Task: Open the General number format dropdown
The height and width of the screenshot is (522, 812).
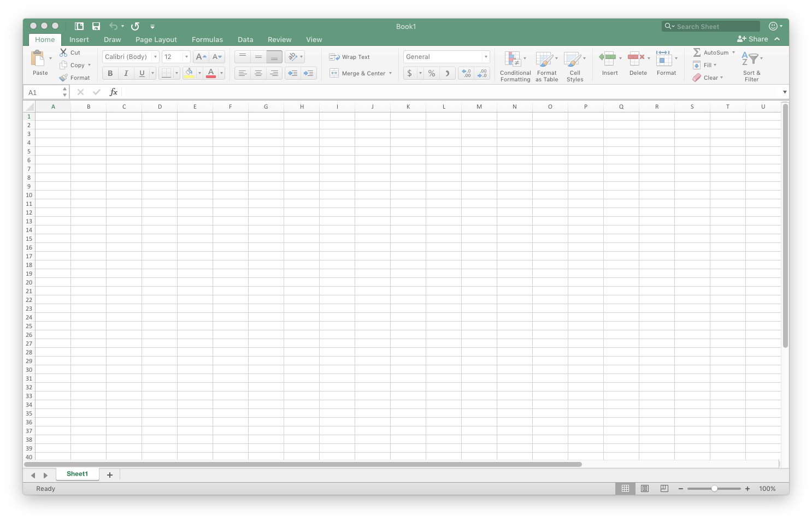Action: 485,57
